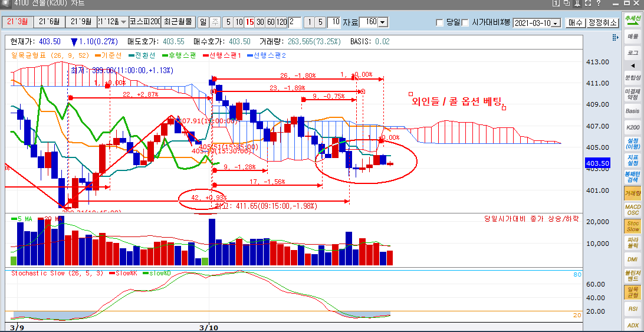
Task: Toggle the Basis overlay button
Action: coord(632,111)
